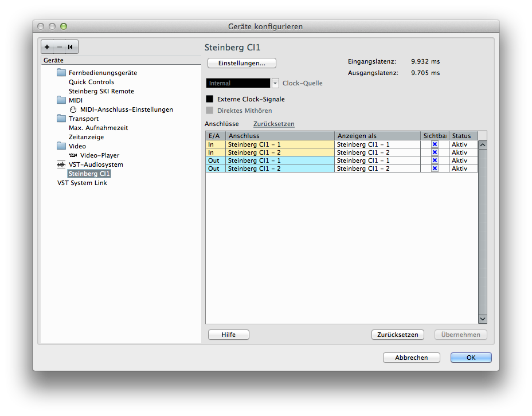Click the Transport folder icon

61,118
